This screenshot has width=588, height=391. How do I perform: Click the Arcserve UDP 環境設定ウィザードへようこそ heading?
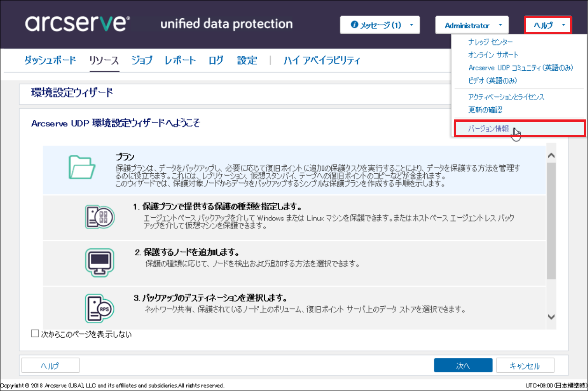click(116, 123)
